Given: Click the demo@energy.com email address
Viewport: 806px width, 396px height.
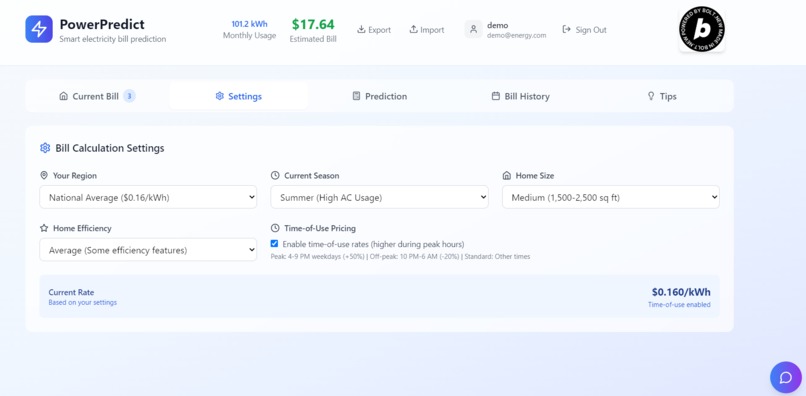Looking at the screenshot, I should (x=517, y=35).
